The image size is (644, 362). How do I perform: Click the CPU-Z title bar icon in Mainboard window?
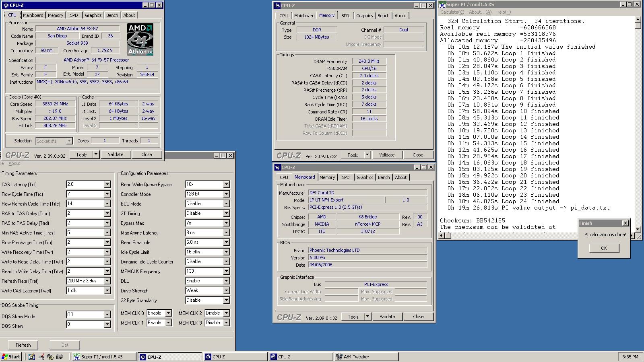[277, 167]
